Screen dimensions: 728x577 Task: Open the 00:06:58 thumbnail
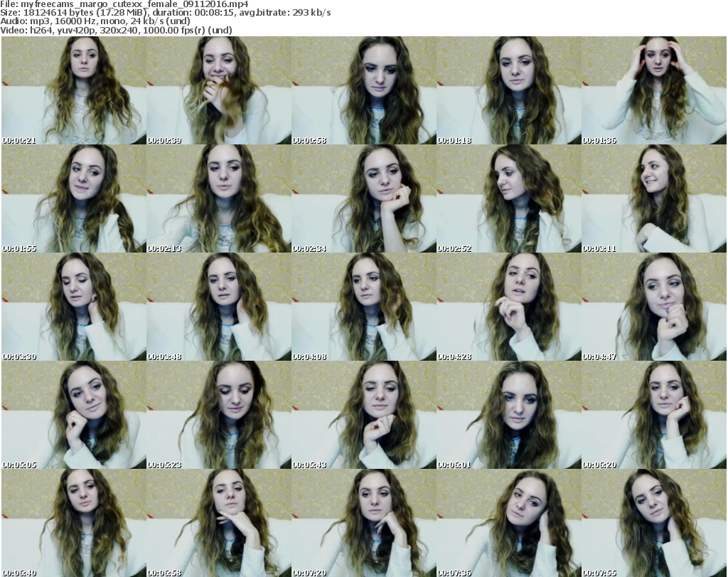click(219, 523)
